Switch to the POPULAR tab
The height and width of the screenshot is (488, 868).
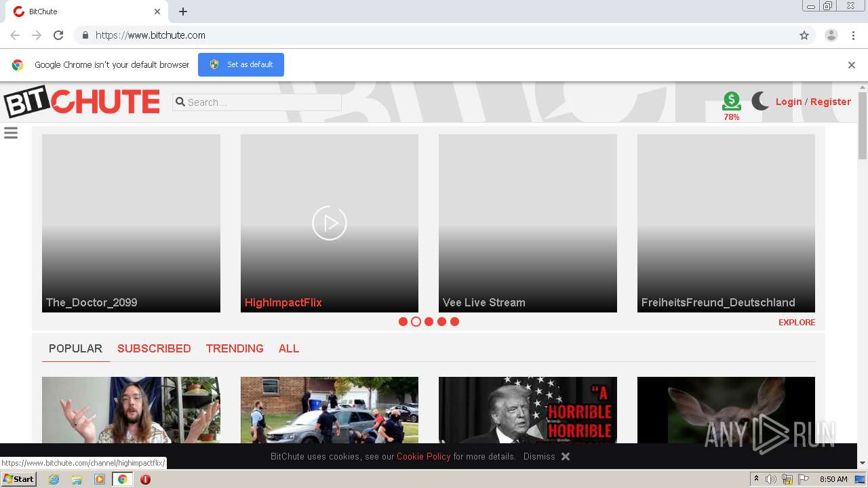75,348
